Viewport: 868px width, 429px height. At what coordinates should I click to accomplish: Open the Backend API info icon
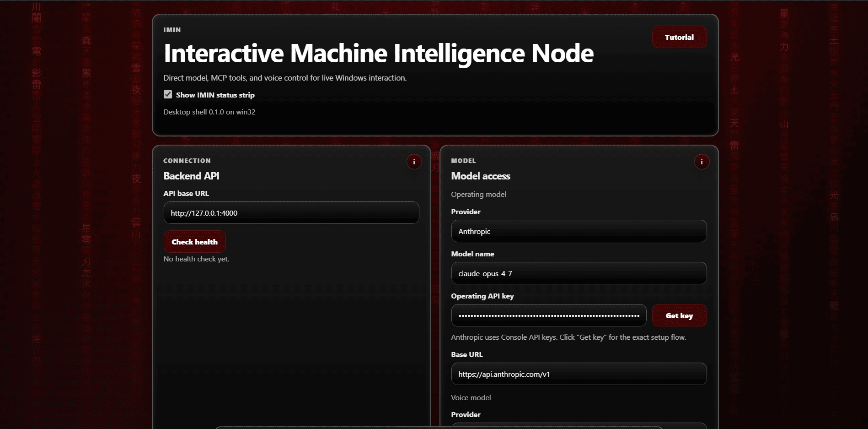coord(414,162)
